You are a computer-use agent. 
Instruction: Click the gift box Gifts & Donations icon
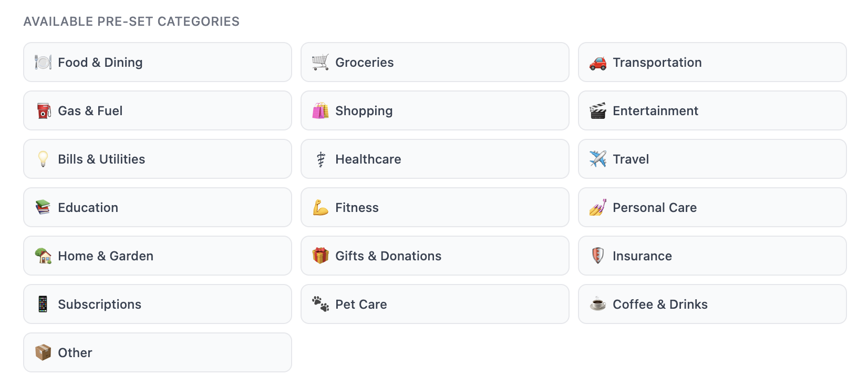[x=321, y=256]
